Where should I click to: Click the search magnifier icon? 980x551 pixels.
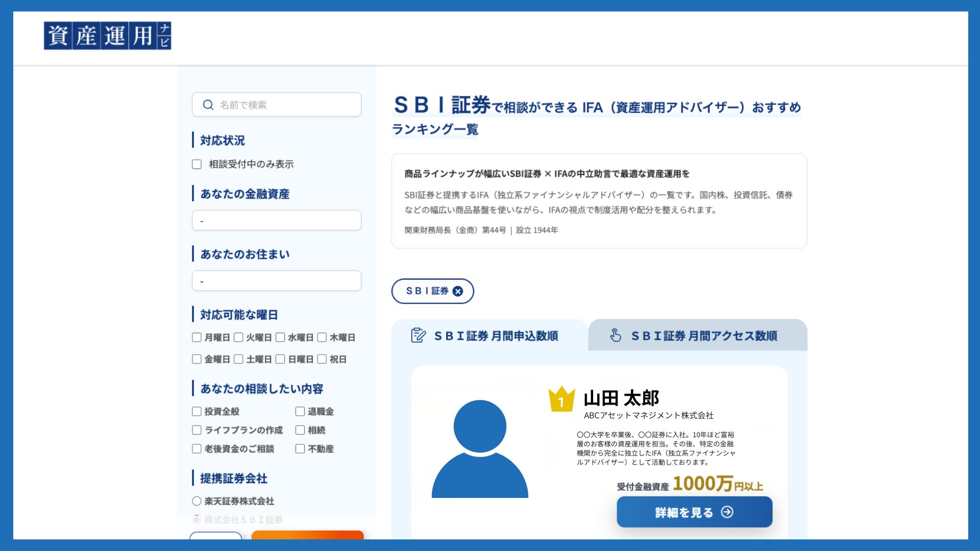click(208, 105)
